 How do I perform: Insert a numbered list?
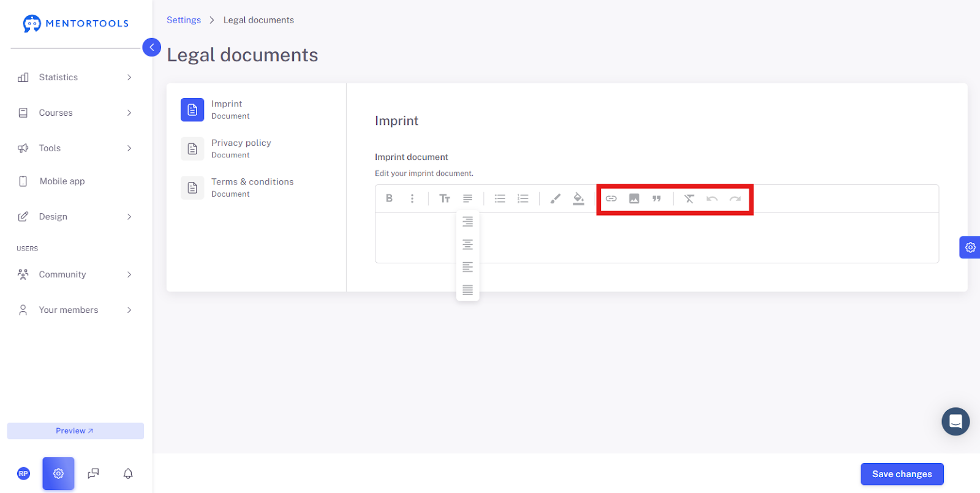pos(522,198)
